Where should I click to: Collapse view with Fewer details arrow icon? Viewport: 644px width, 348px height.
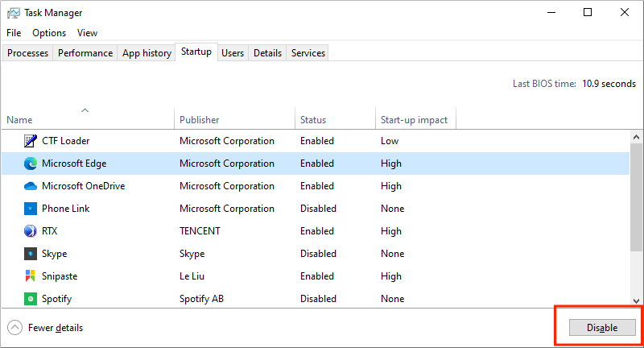[14, 328]
